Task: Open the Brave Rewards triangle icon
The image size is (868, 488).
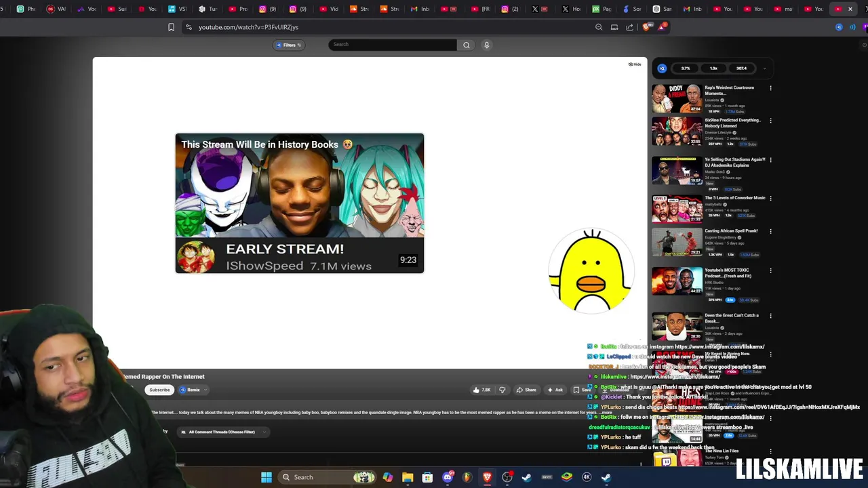Action: point(662,27)
